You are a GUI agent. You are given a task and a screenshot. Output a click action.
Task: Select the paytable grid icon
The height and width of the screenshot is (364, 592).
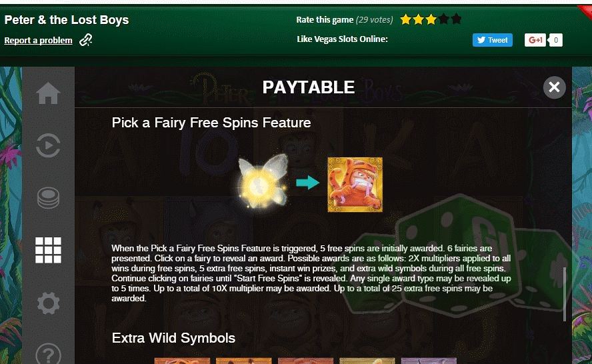tap(48, 250)
